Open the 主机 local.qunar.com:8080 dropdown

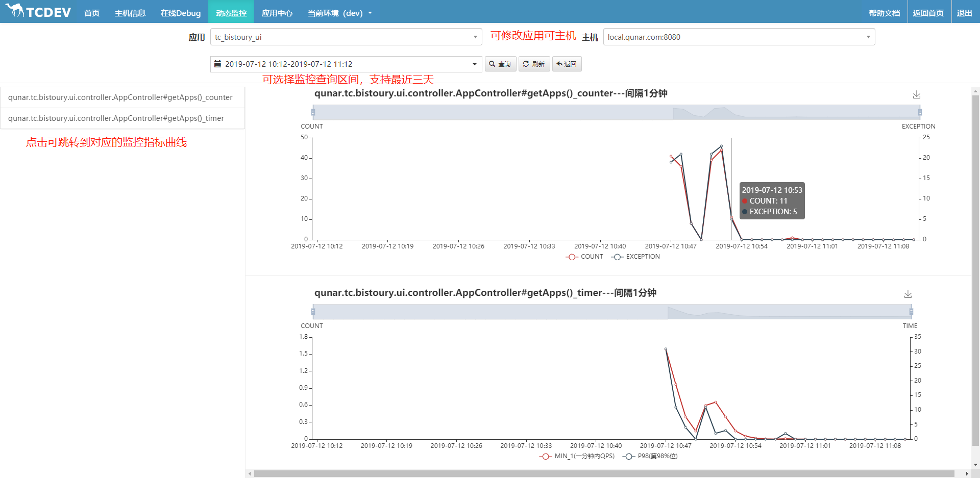(739, 37)
